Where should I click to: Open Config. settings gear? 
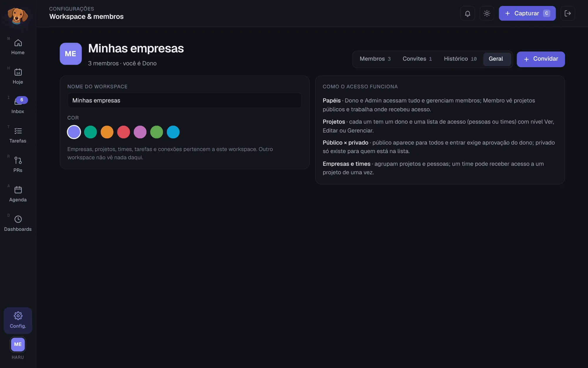point(18,320)
